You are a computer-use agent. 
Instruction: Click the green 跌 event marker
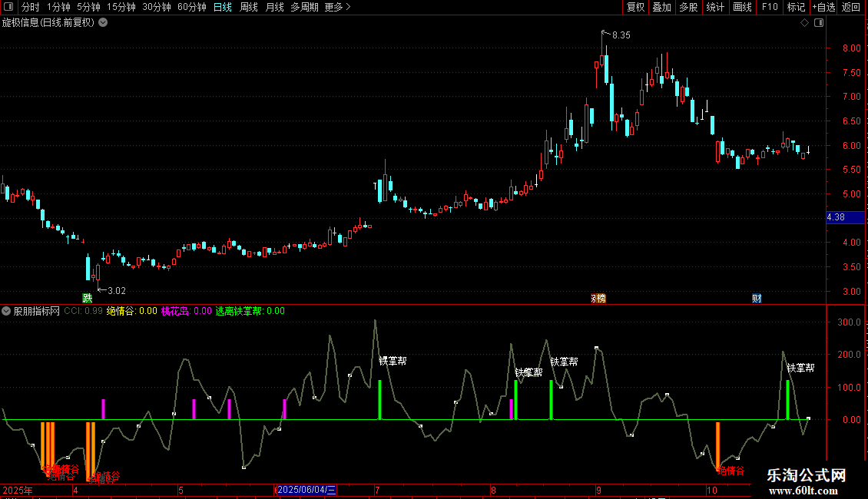click(87, 298)
